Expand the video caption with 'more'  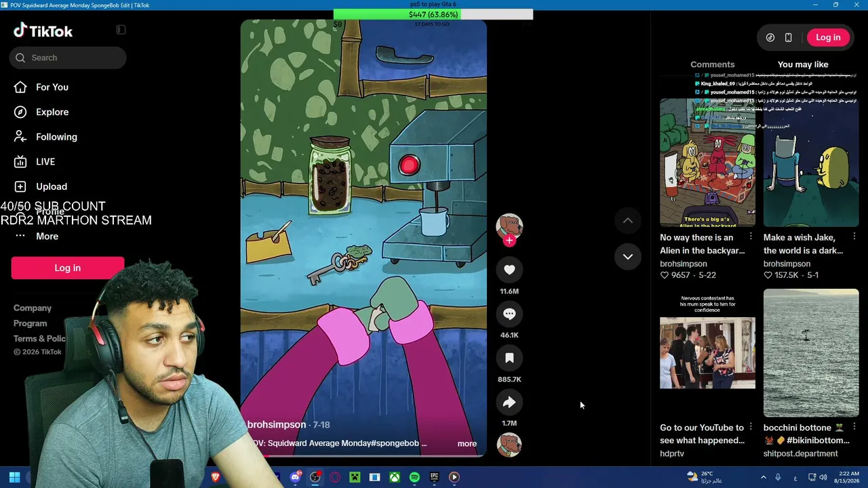coord(467,443)
